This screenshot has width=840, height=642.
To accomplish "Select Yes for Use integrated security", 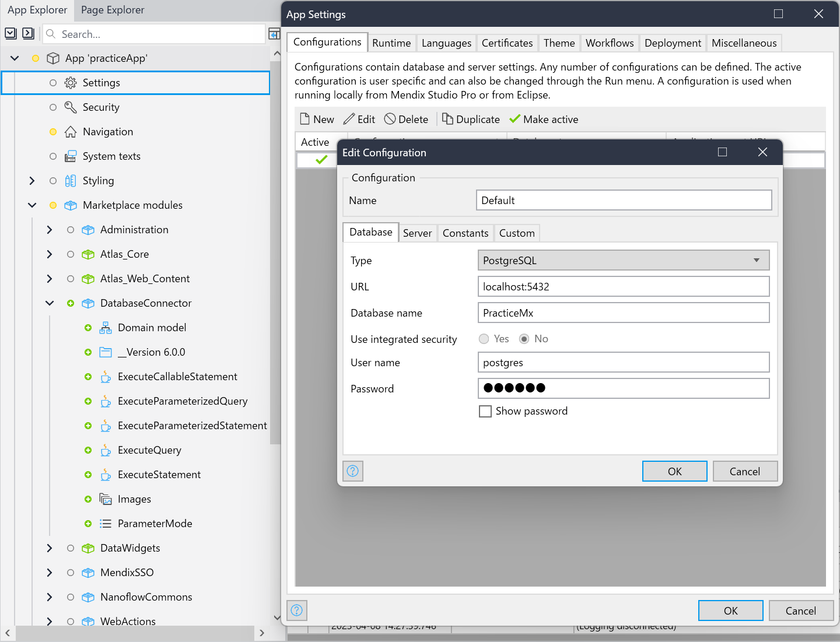I will [x=484, y=339].
